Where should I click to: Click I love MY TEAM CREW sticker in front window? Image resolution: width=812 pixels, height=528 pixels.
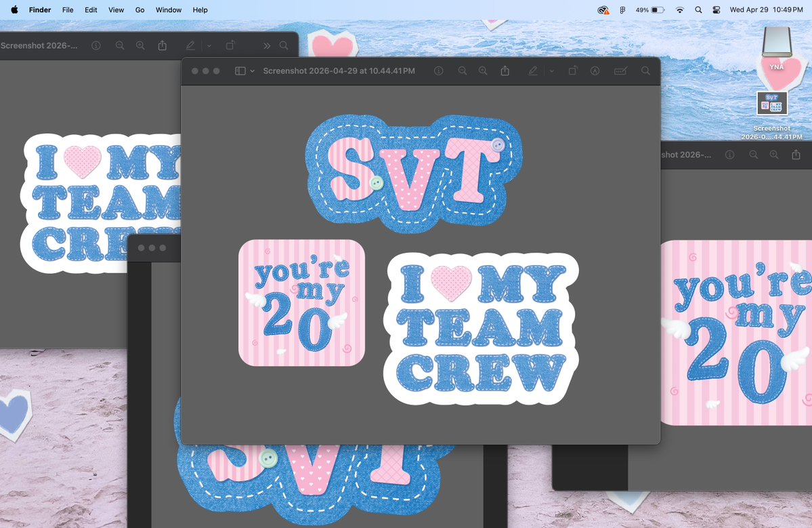[x=481, y=329]
